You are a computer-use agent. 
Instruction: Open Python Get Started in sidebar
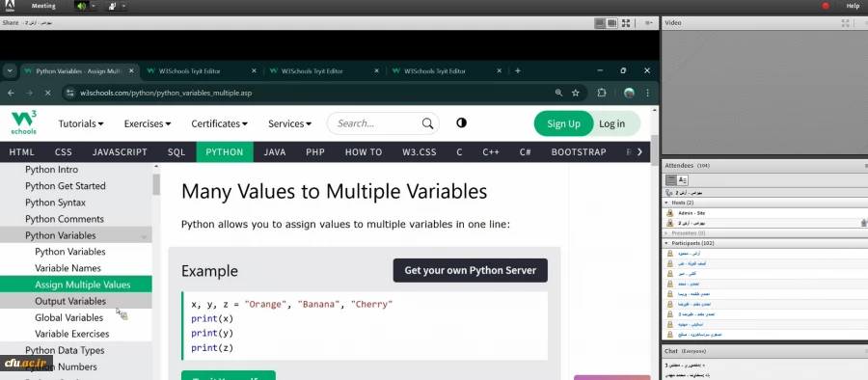[x=66, y=186]
